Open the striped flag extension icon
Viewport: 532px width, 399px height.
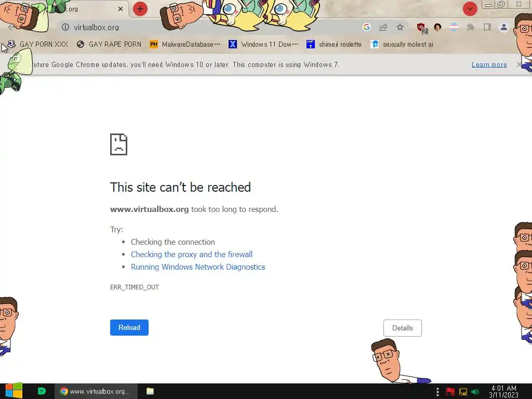pyautogui.click(x=454, y=27)
